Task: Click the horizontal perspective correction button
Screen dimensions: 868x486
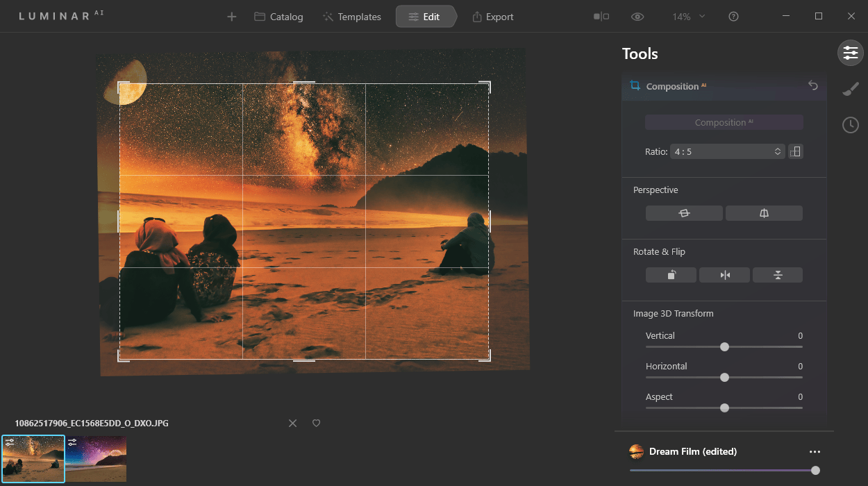Action: coord(684,213)
